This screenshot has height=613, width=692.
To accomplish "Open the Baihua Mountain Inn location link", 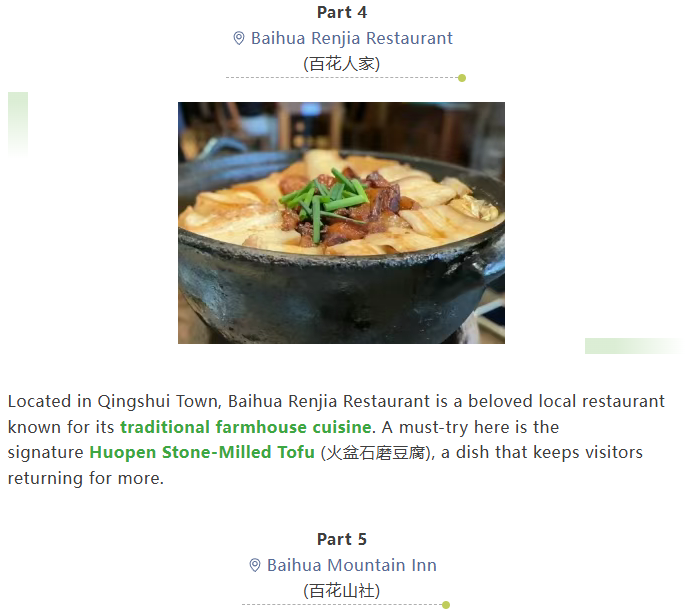I will (352, 565).
